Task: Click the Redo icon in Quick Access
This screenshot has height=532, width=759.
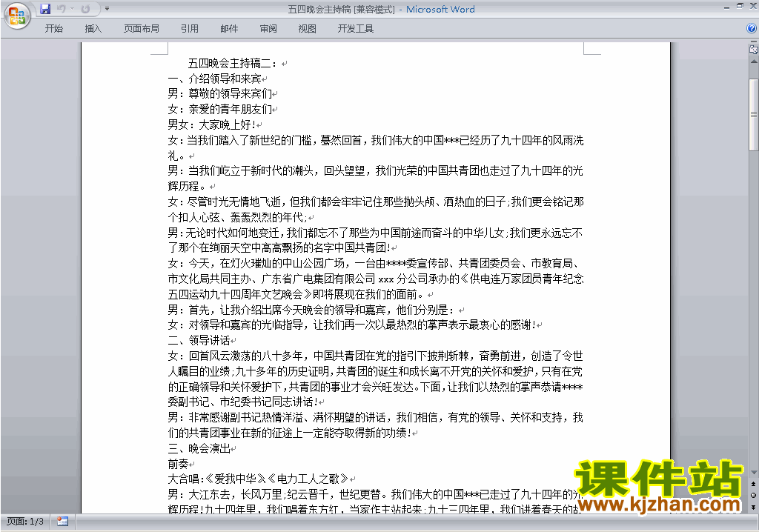Action: pos(85,9)
